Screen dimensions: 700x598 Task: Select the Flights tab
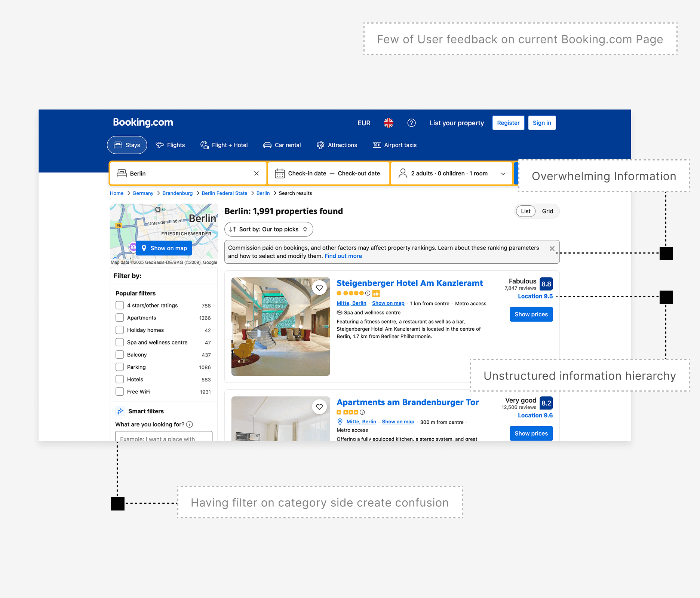[x=170, y=145]
